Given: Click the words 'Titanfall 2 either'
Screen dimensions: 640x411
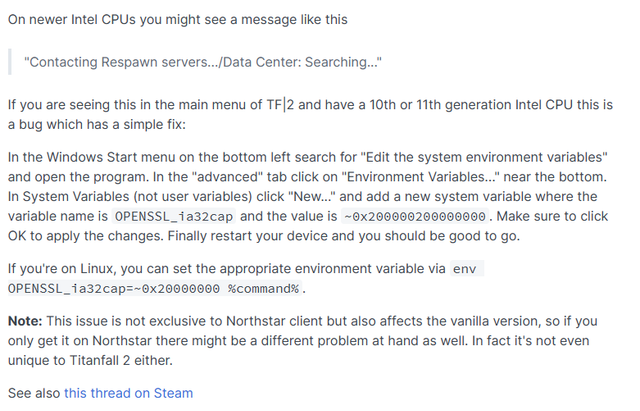Looking at the screenshot, I should click(x=120, y=360).
